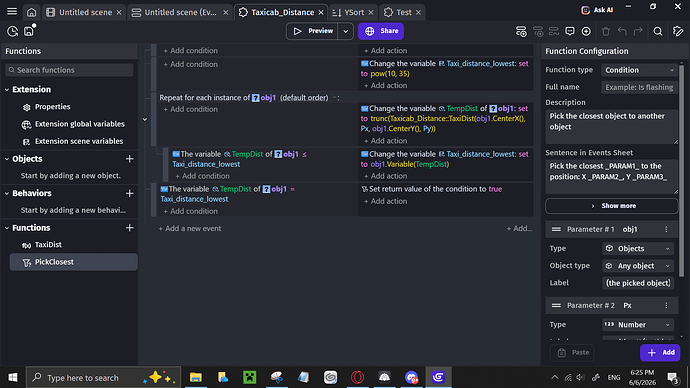Click Ask AI button
This screenshot has height=388, width=690.
(597, 10)
